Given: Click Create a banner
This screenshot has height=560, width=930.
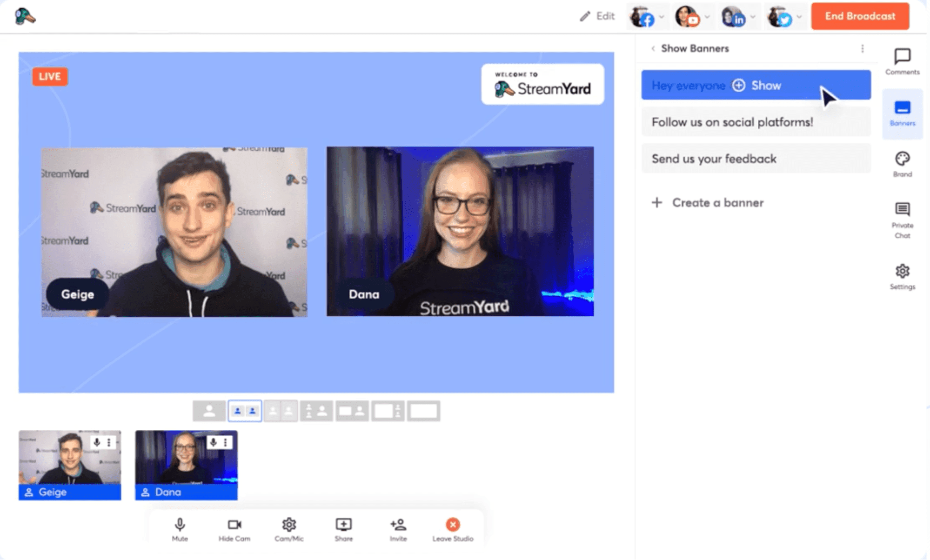Looking at the screenshot, I should point(708,203).
